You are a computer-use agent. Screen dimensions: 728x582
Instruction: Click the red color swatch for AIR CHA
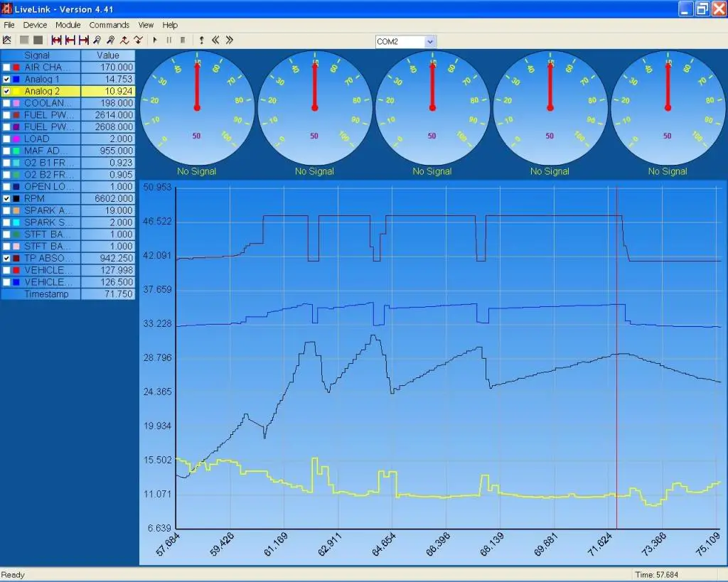16,68
